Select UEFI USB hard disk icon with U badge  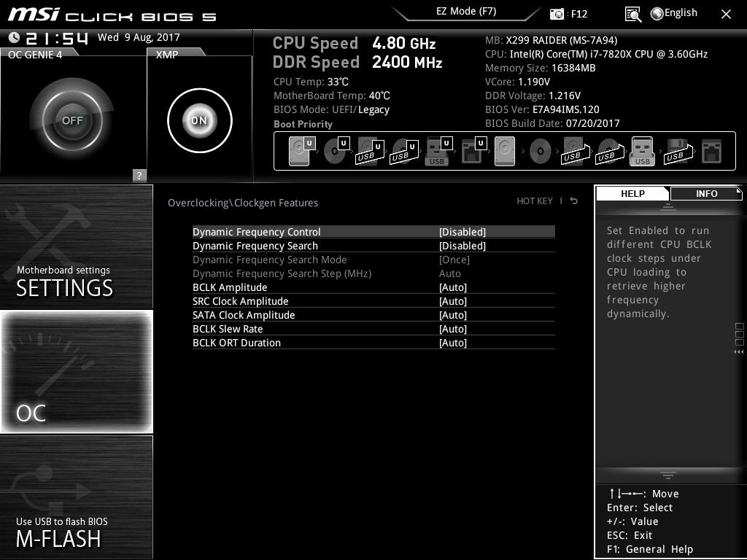(370, 152)
